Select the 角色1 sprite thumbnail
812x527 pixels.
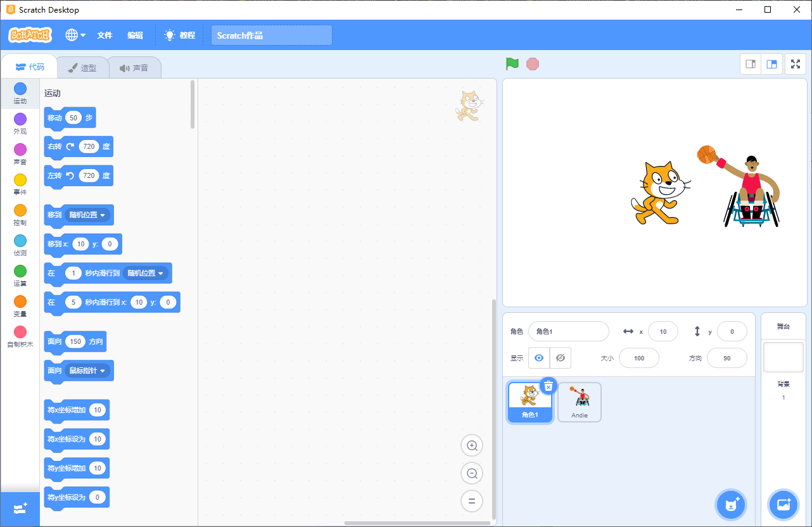(x=530, y=402)
